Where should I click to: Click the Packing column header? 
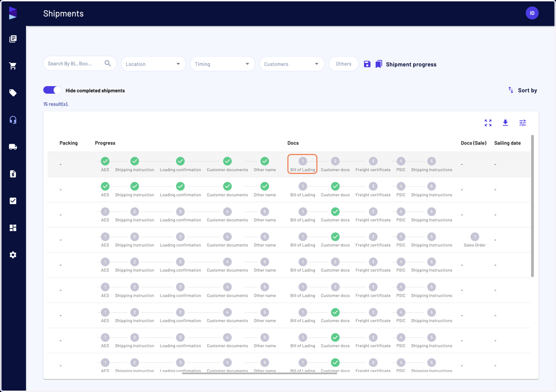click(69, 143)
